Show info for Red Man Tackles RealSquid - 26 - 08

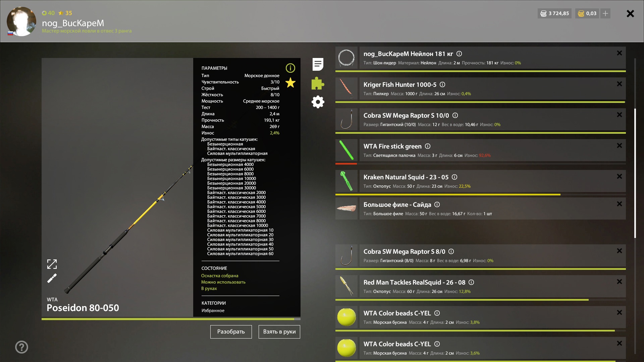pyautogui.click(x=471, y=282)
